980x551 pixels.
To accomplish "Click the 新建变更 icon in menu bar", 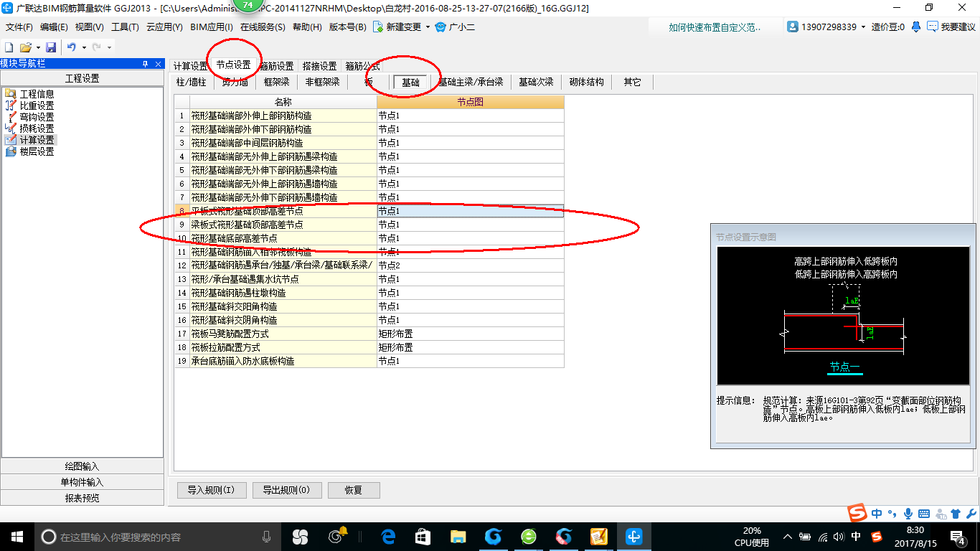I will pos(378,27).
